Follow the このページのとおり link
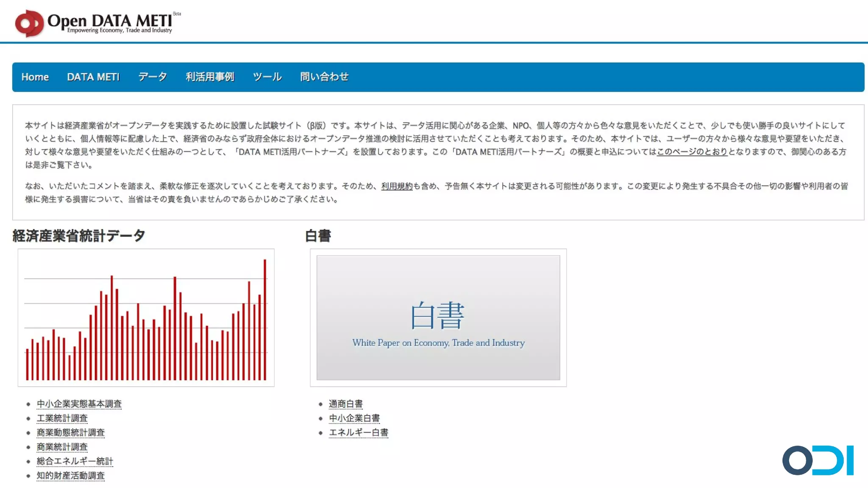Image resolution: width=868 pixels, height=488 pixels. click(x=692, y=152)
